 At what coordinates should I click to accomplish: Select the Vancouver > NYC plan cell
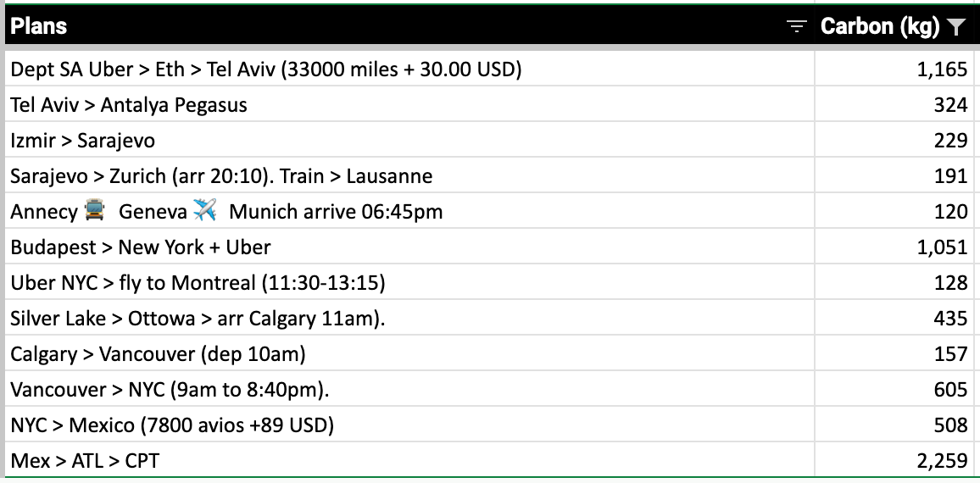point(170,390)
